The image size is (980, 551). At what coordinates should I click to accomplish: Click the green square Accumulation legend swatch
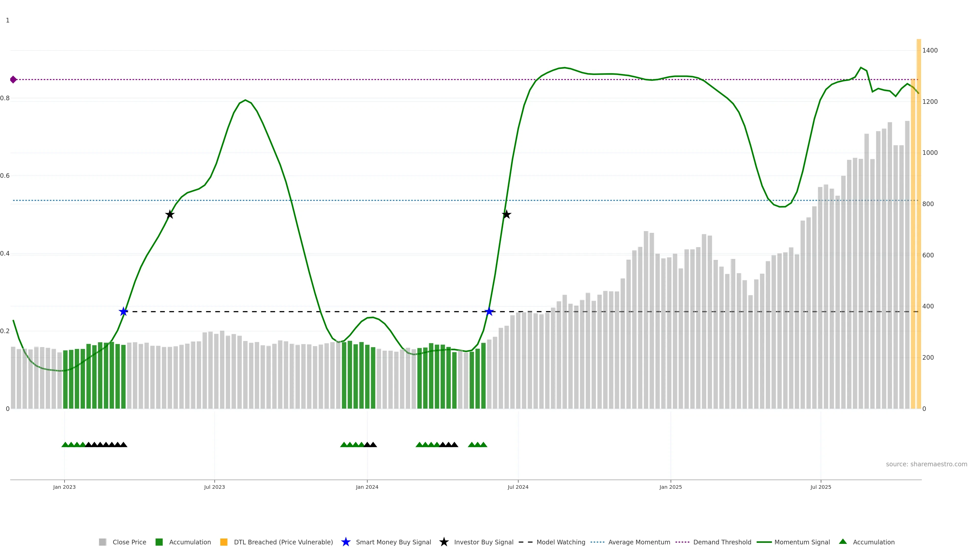pyautogui.click(x=159, y=542)
